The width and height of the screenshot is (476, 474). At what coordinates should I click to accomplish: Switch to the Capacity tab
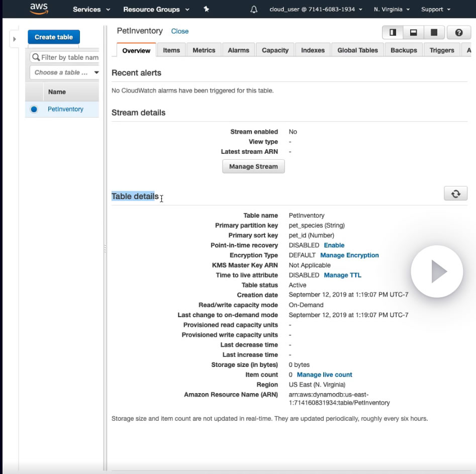tap(275, 50)
